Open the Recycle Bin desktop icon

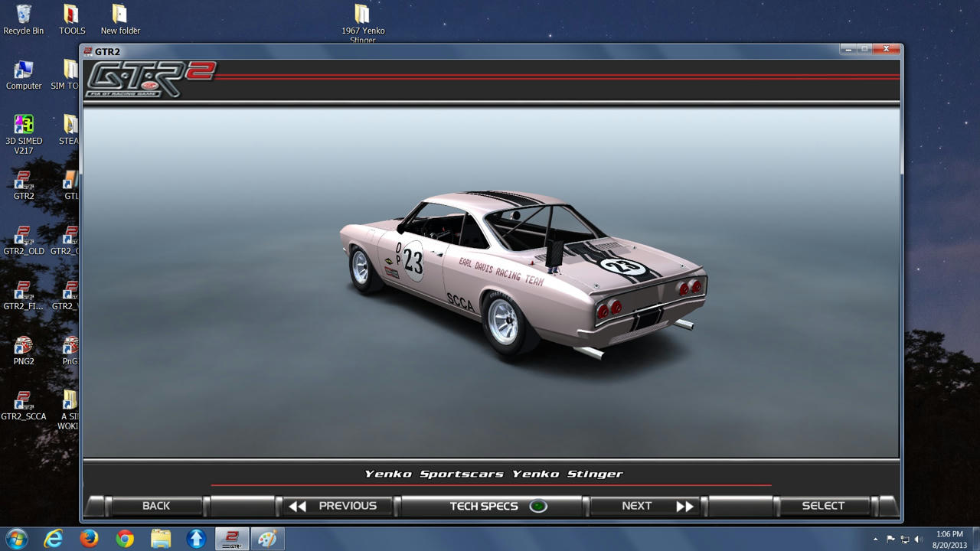pos(24,20)
